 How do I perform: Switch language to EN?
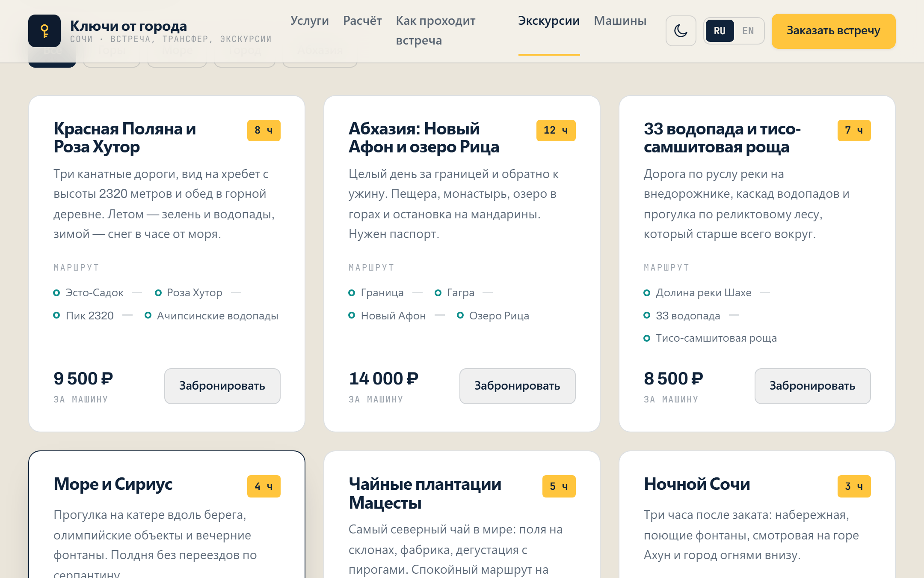(748, 31)
